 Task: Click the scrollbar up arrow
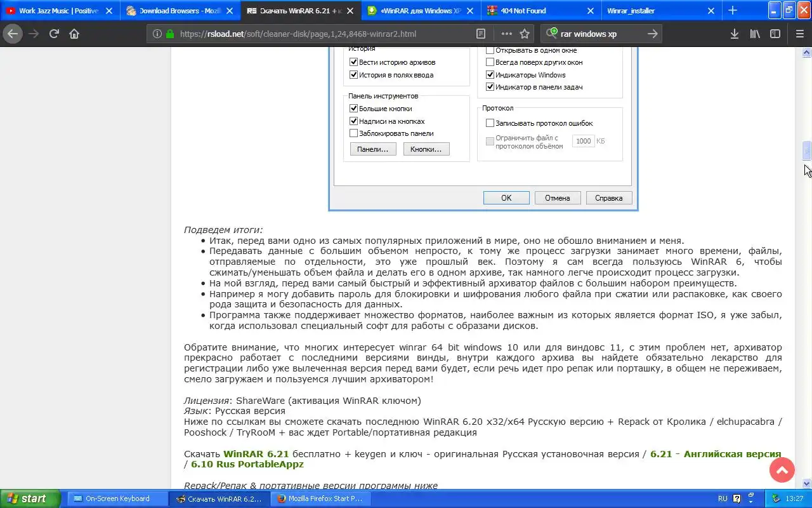point(807,53)
